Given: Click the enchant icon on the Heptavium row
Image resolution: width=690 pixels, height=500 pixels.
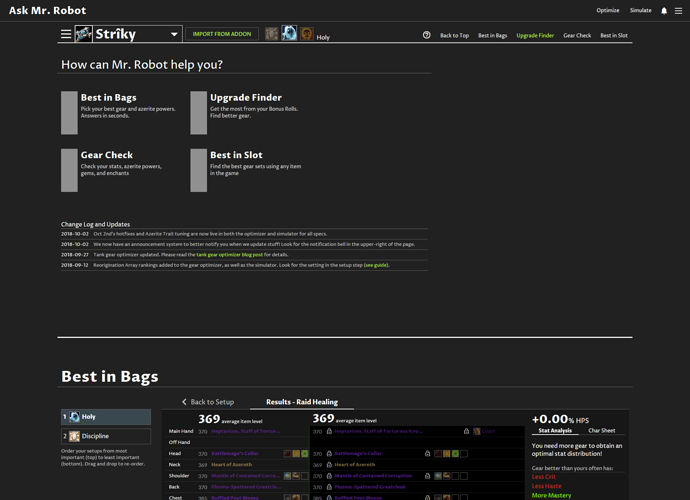Looking at the screenshot, I should 477,431.
